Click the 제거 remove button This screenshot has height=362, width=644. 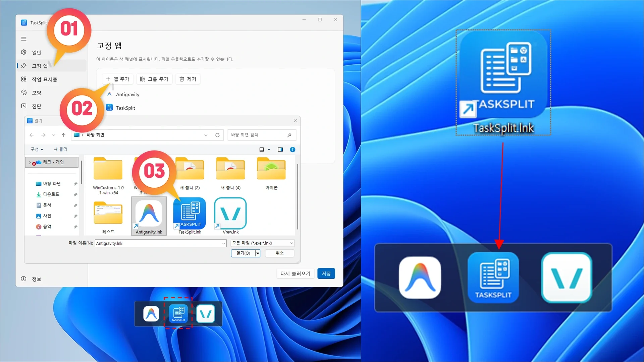coord(188,79)
